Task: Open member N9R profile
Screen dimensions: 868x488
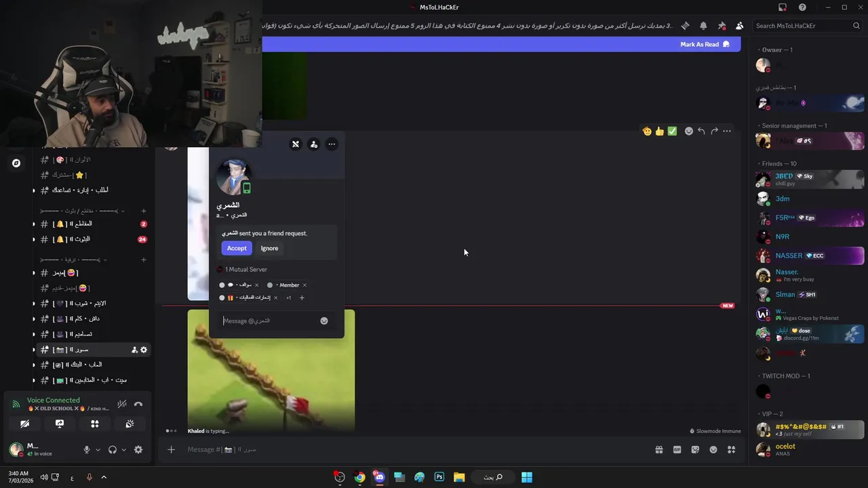Action: click(810, 237)
